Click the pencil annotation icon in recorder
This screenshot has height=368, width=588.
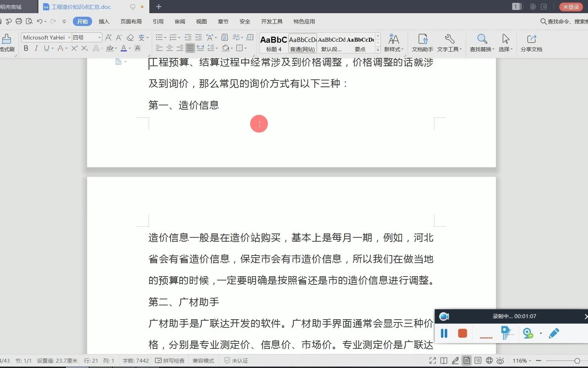[554, 333]
